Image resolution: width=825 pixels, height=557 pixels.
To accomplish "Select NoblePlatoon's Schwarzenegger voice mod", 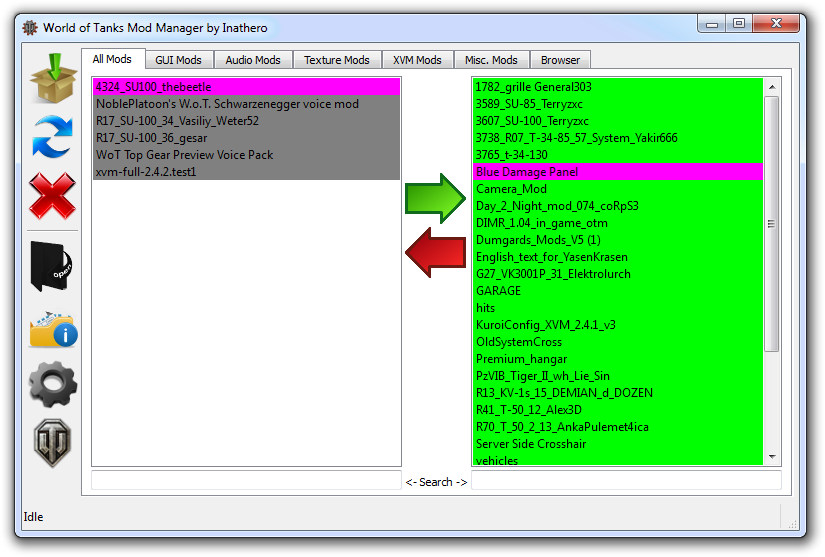I will (246, 104).
